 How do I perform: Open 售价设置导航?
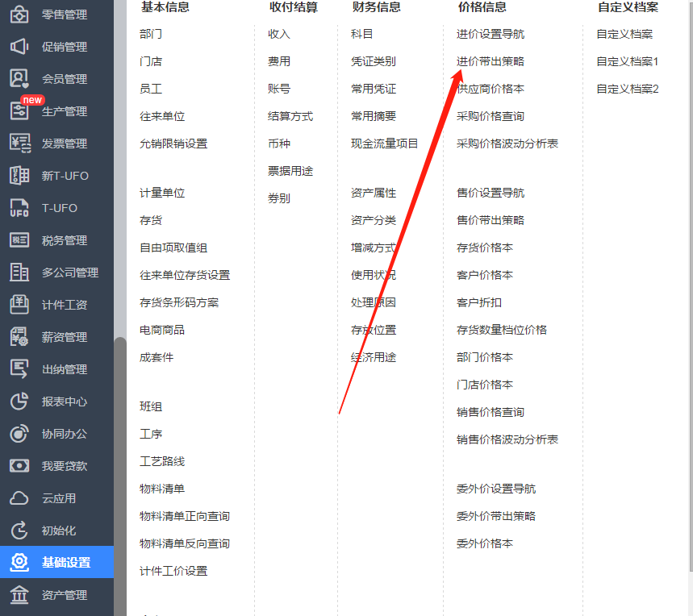(491, 193)
